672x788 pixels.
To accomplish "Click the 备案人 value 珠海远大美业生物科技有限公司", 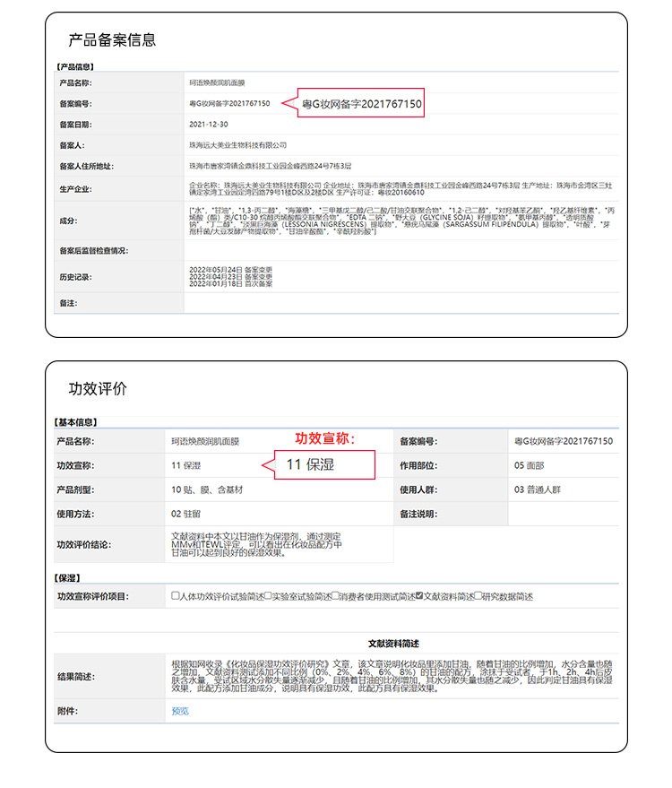I will click(x=237, y=145).
